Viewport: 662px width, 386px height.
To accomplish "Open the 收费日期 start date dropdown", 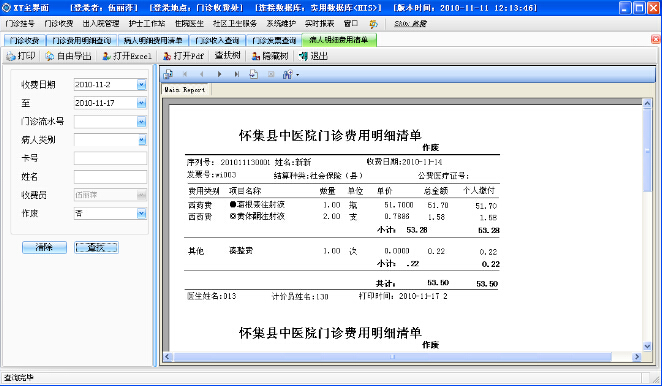I will (x=141, y=85).
